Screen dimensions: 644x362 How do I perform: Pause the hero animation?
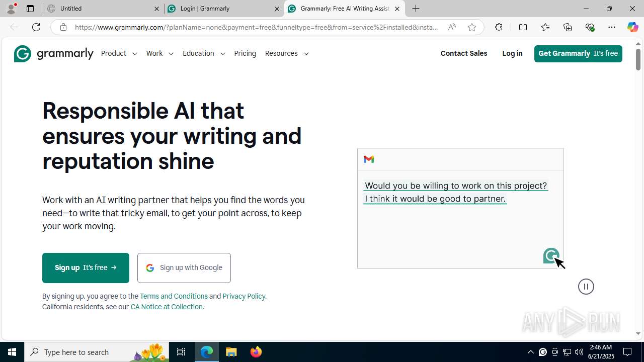coord(586,287)
